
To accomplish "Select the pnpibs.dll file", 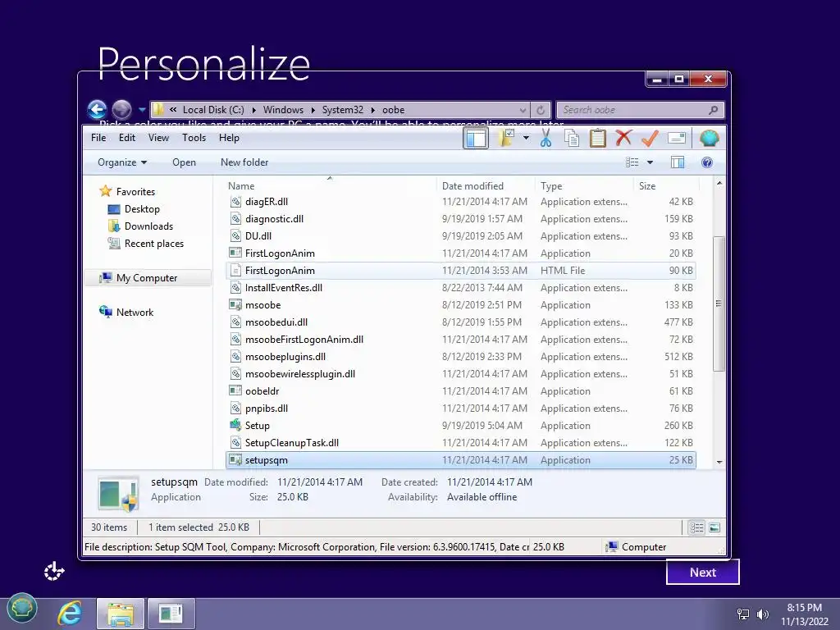I will [461, 409].
